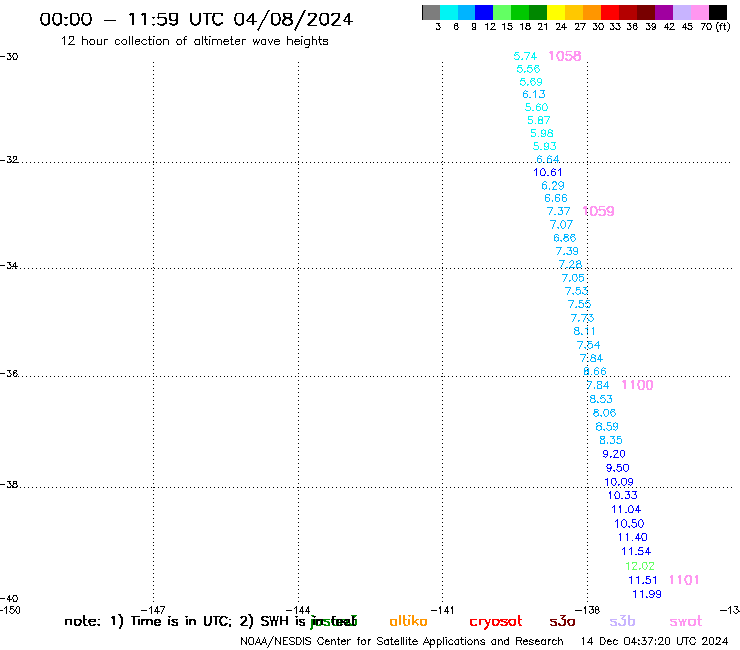Screen dimensions: 740x650
Task: Click the wave height value '11.51'
Action: pyautogui.click(x=643, y=580)
